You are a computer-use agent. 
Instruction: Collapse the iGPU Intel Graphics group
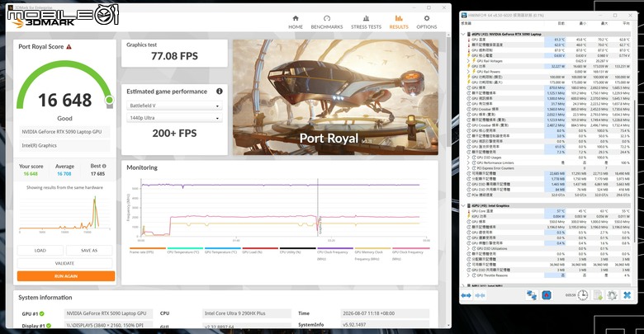(x=463, y=205)
